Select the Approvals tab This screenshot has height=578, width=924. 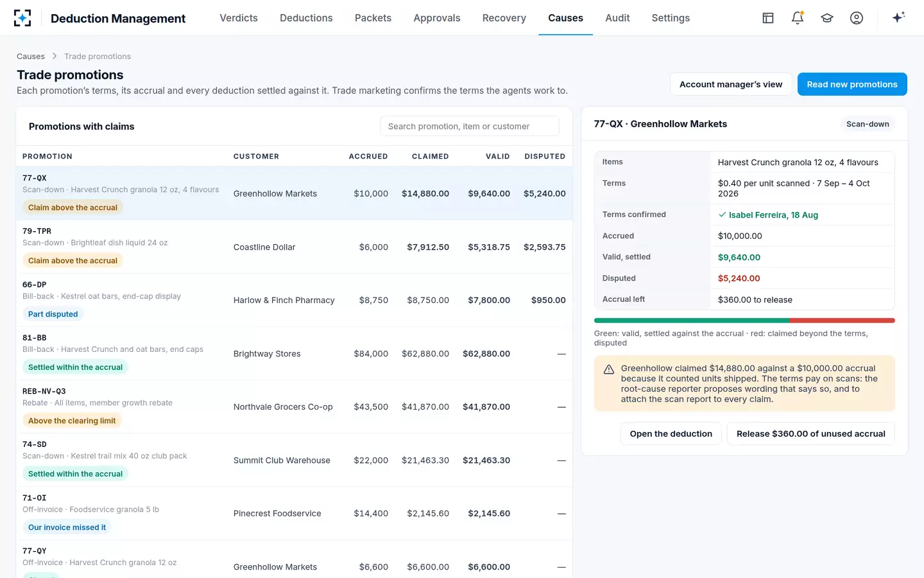pos(437,18)
